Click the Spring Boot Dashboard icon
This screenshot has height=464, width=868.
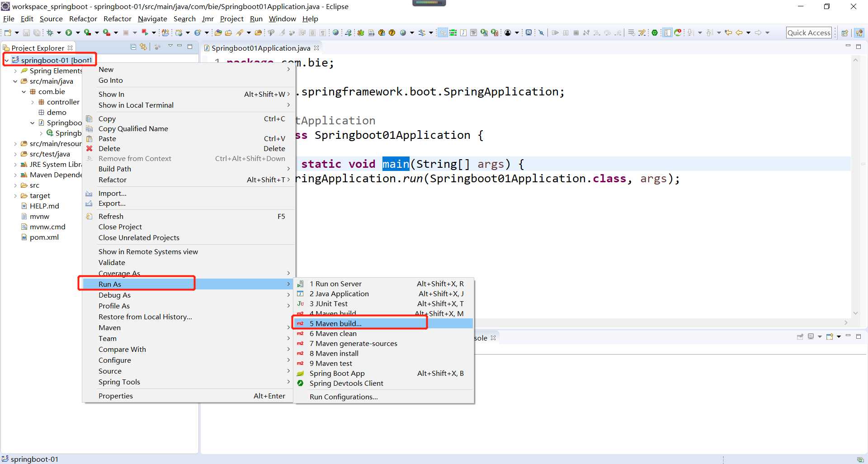(x=655, y=33)
